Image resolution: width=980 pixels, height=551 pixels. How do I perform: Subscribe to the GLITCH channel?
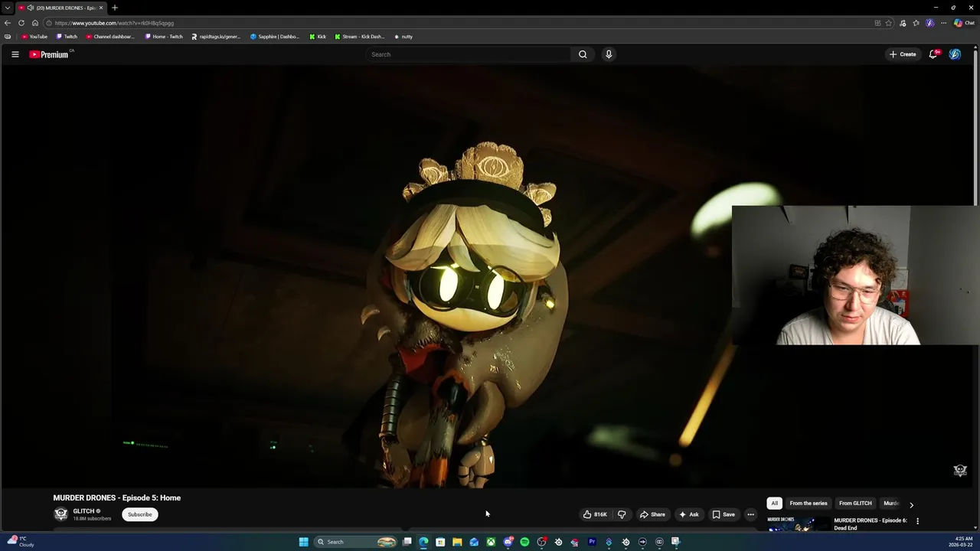point(139,514)
